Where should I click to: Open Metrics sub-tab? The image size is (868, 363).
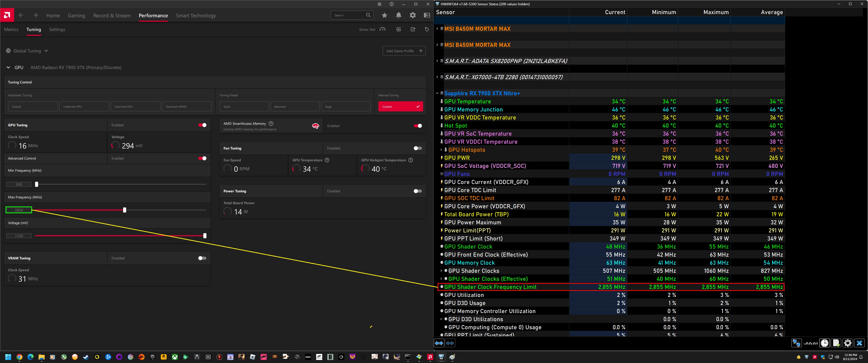tap(11, 29)
